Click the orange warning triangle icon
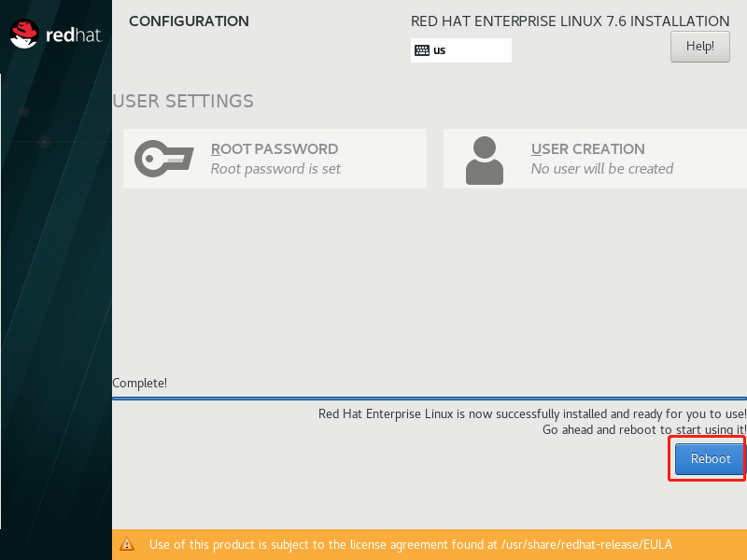The height and width of the screenshot is (560, 747). (127, 544)
